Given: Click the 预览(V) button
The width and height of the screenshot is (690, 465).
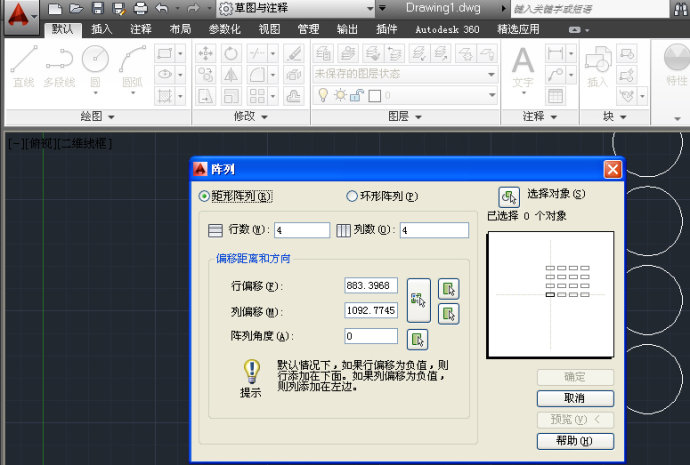Looking at the screenshot, I should [575, 420].
